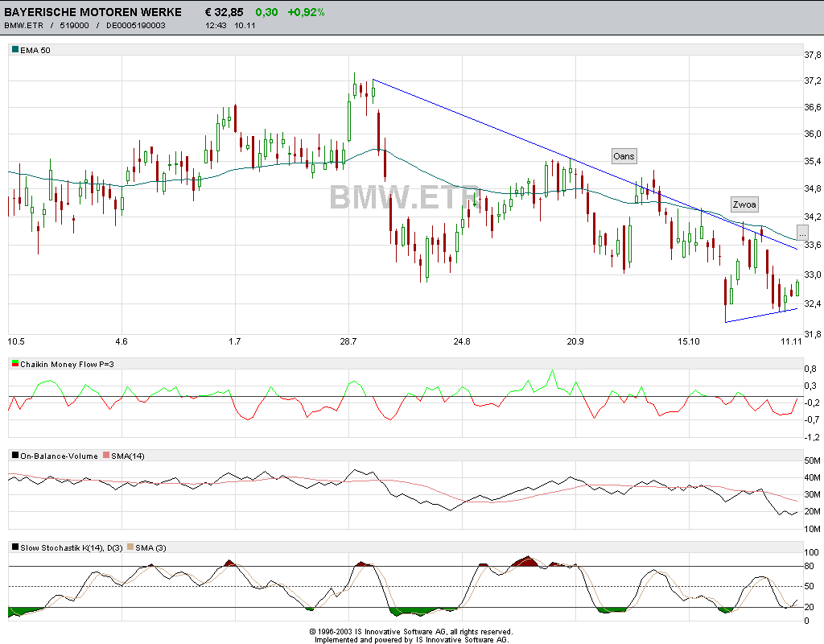
Task: Click the date axis label '24.8'
Action: click(x=461, y=341)
